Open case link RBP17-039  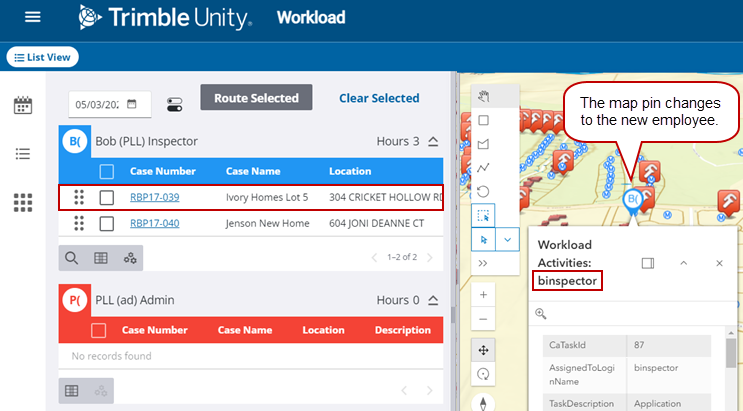tap(154, 197)
